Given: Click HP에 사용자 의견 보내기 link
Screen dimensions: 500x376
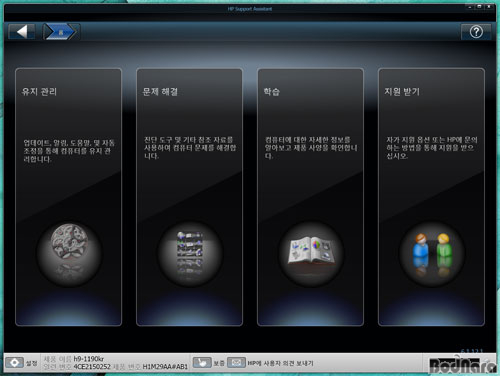Looking at the screenshot, I should point(280,363).
